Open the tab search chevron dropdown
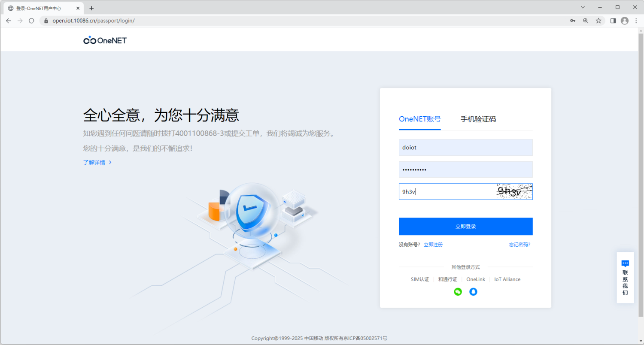Image resolution: width=644 pixels, height=345 pixels. [583, 7]
